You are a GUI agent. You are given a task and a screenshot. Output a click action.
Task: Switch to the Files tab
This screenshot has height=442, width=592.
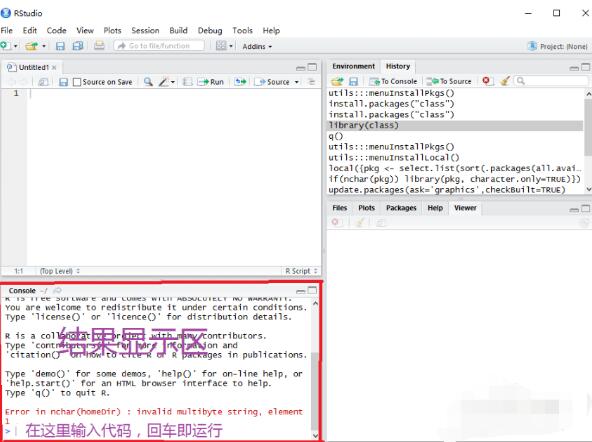click(339, 208)
